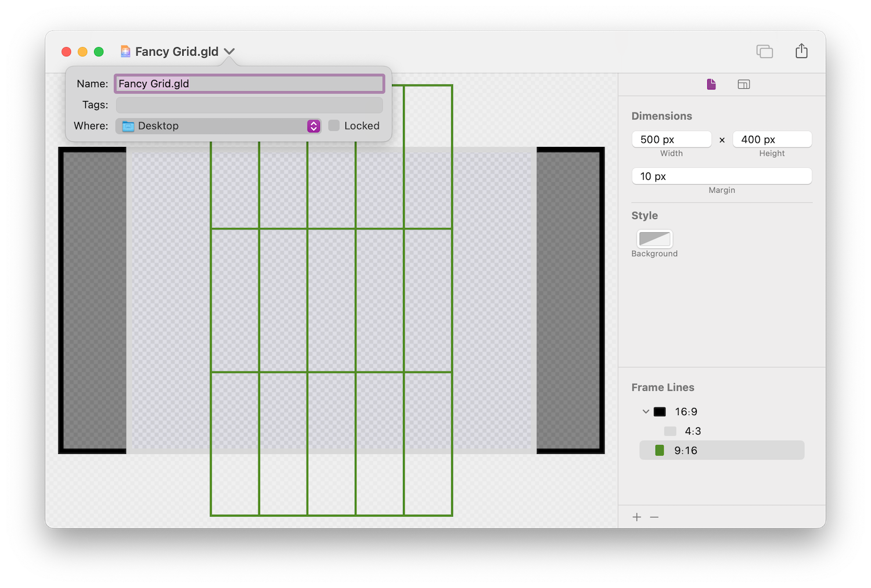The image size is (871, 588).
Task: Open the Where location dropdown
Action: tap(314, 126)
